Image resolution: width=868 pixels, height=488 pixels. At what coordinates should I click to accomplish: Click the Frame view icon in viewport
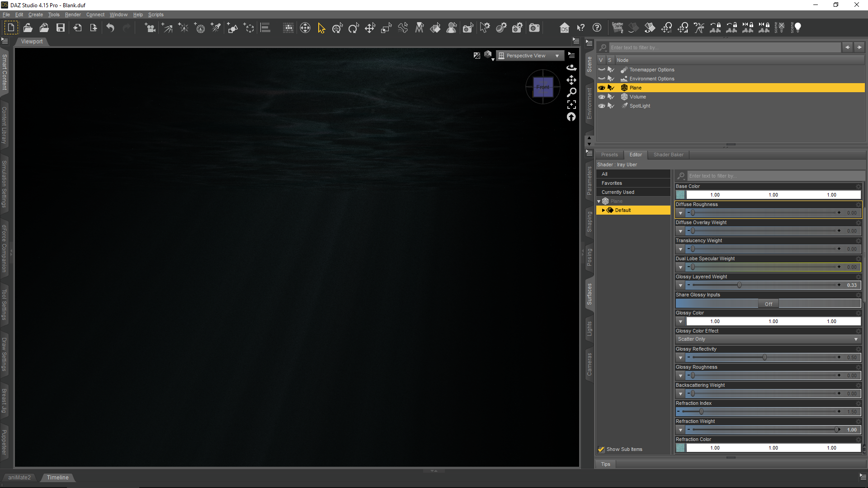[571, 104]
